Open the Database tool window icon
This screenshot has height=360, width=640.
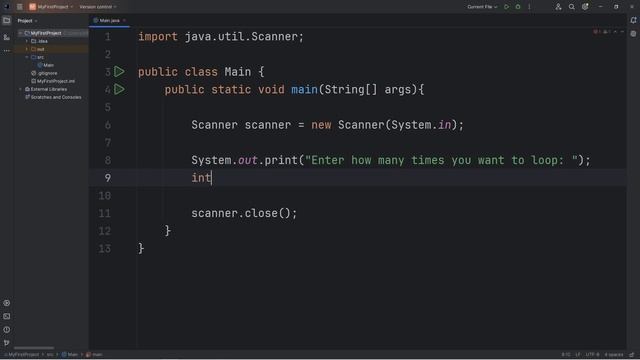(633, 34)
